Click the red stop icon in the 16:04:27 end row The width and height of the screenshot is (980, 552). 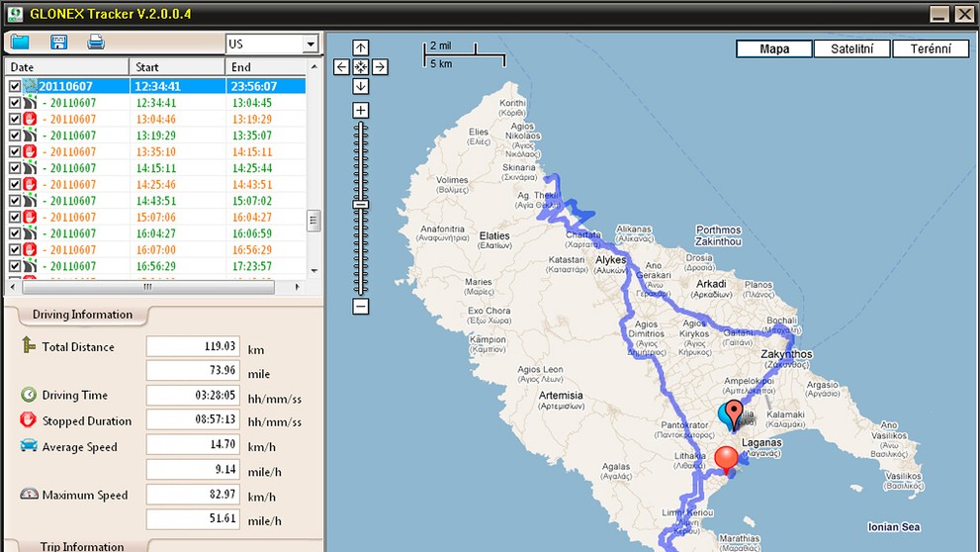pos(30,217)
